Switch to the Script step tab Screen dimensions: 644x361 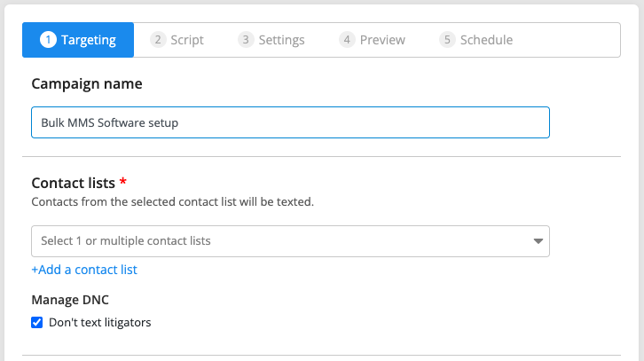pos(177,40)
